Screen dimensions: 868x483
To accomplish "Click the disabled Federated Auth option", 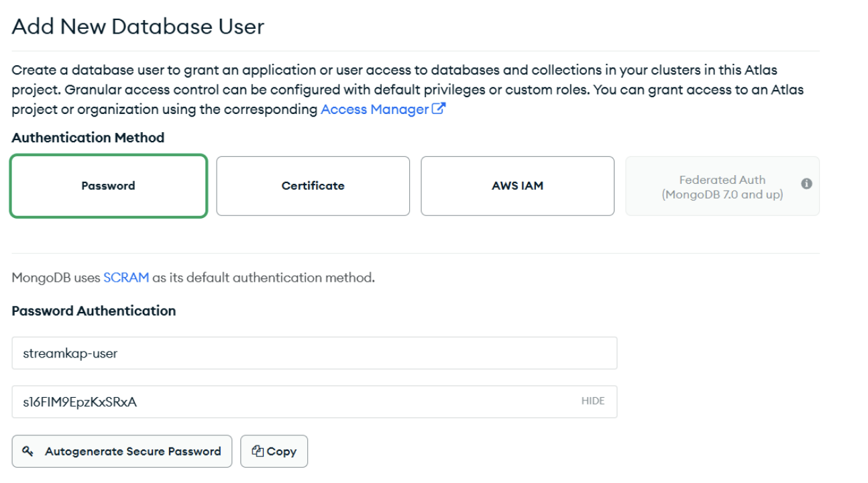I will (722, 186).
